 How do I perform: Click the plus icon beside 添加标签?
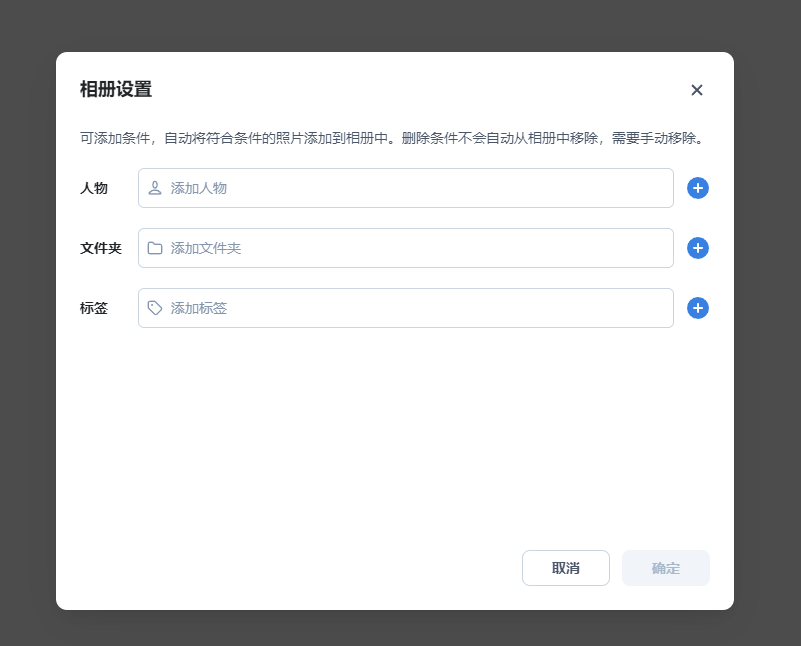697,308
